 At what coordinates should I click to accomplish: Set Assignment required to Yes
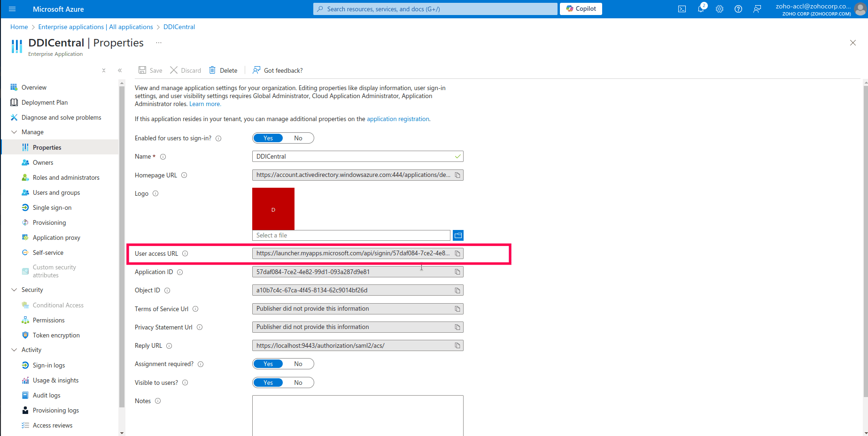click(x=268, y=364)
